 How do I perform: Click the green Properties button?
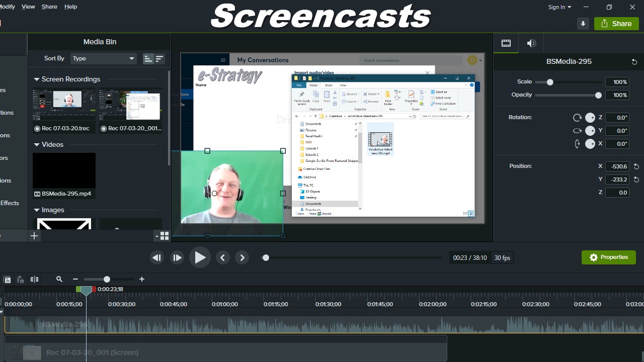(x=608, y=257)
